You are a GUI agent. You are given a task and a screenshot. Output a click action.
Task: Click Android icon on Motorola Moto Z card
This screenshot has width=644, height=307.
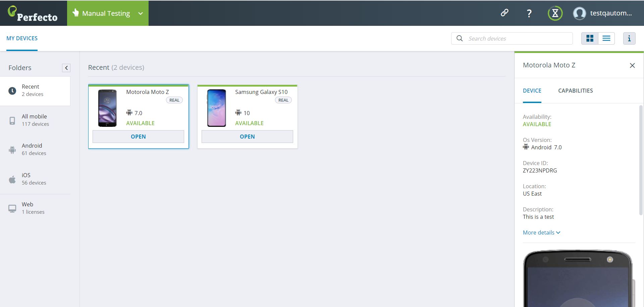129,112
